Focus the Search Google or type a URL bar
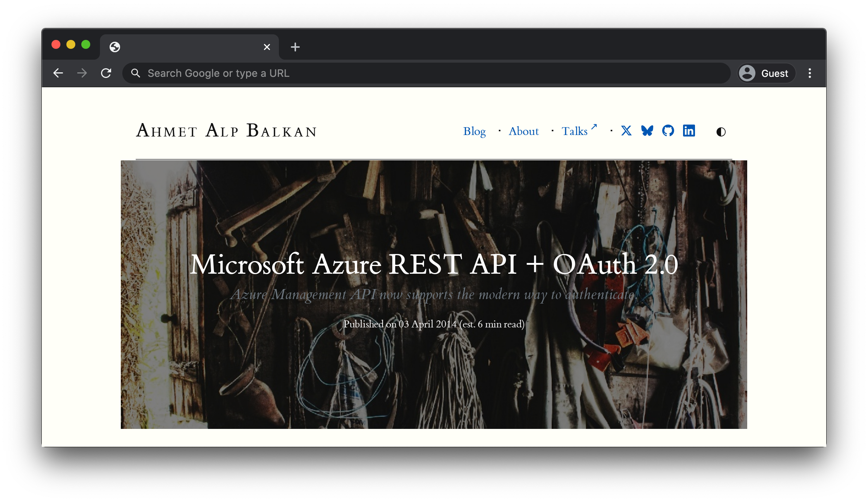The image size is (868, 502). point(426,73)
